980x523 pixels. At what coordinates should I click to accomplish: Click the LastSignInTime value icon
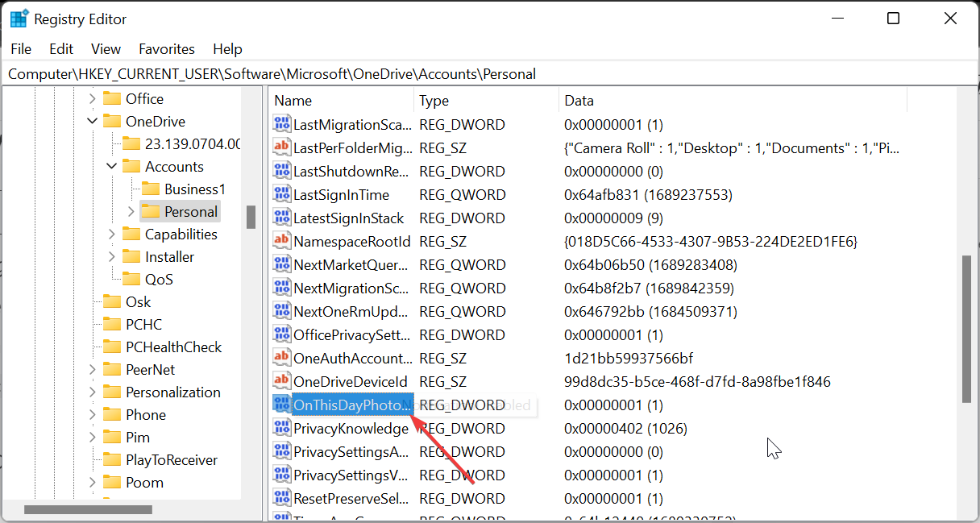(281, 195)
